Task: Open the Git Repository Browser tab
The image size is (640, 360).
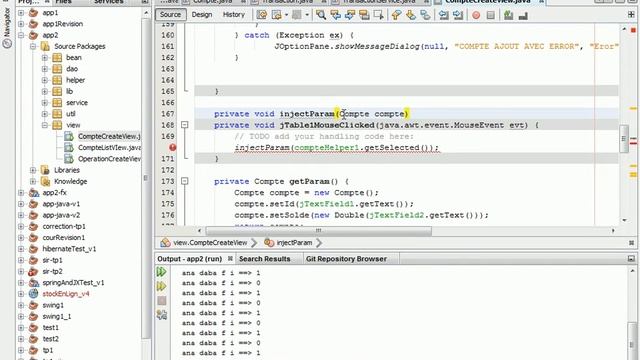Action: point(346,259)
